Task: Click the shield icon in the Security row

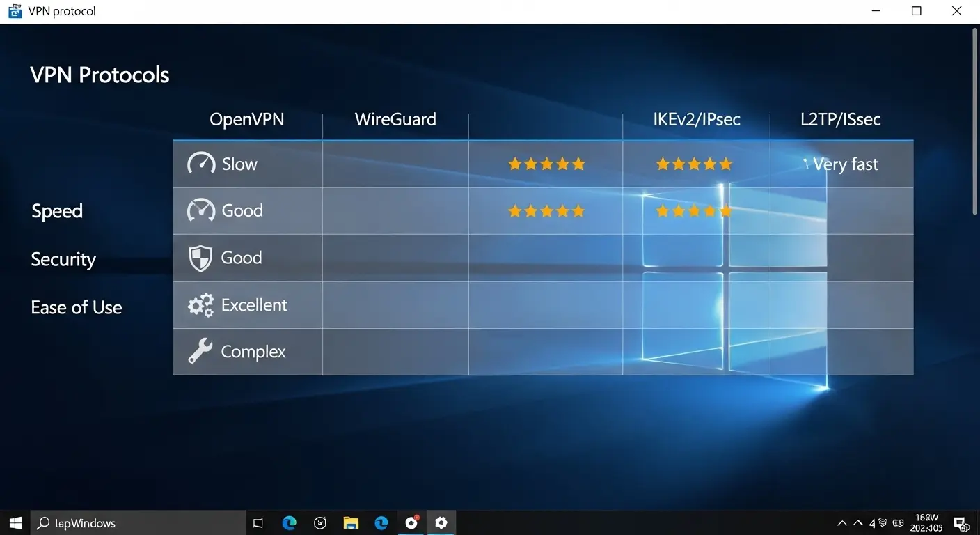Action: click(200, 258)
